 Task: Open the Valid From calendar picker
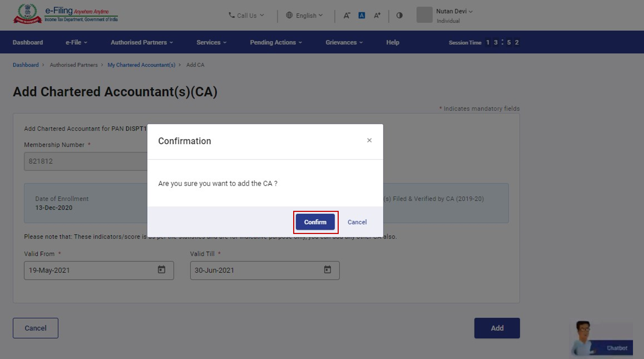click(x=162, y=270)
